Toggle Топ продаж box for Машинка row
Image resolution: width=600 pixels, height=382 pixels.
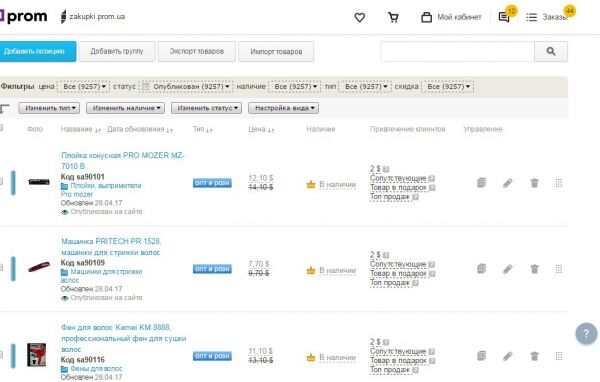coord(415,283)
